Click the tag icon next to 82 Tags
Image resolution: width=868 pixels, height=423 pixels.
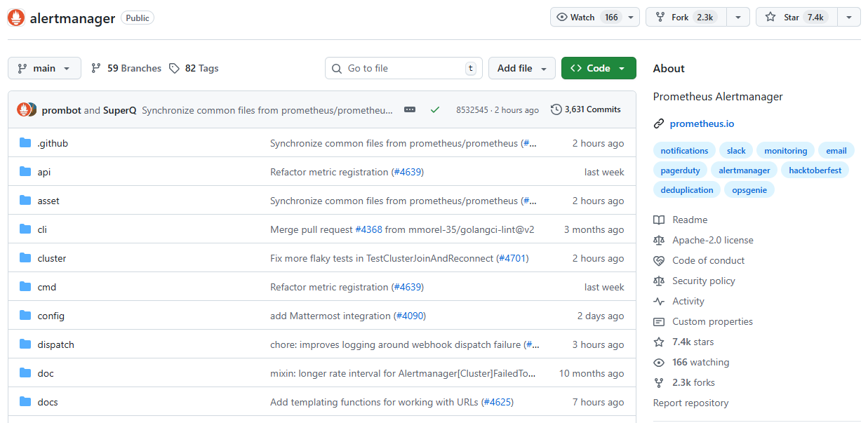173,68
